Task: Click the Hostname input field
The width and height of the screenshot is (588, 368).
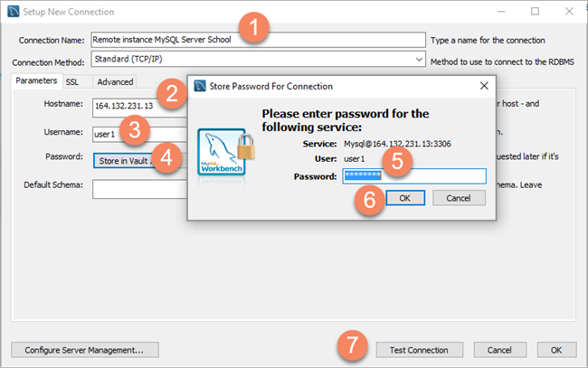Action: point(139,108)
